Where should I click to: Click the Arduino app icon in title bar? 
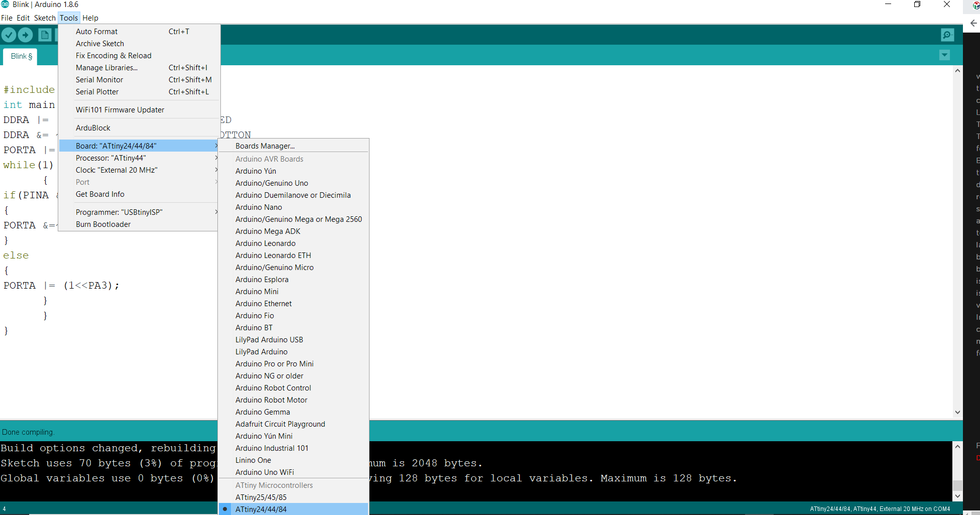pyautogui.click(x=5, y=5)
